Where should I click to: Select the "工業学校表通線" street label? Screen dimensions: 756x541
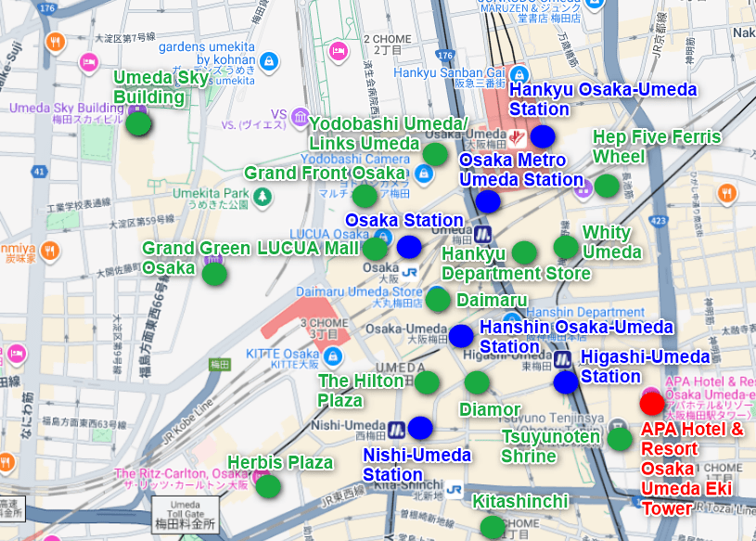tap(79, 205)
